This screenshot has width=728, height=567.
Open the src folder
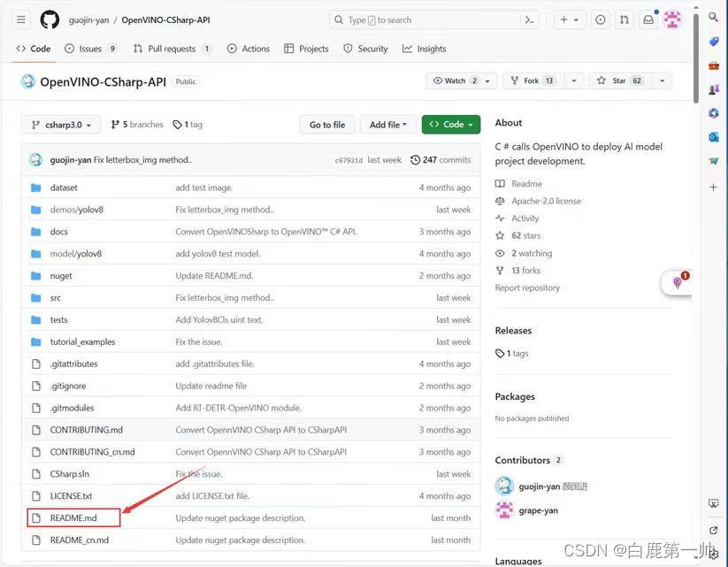[55, 298]
